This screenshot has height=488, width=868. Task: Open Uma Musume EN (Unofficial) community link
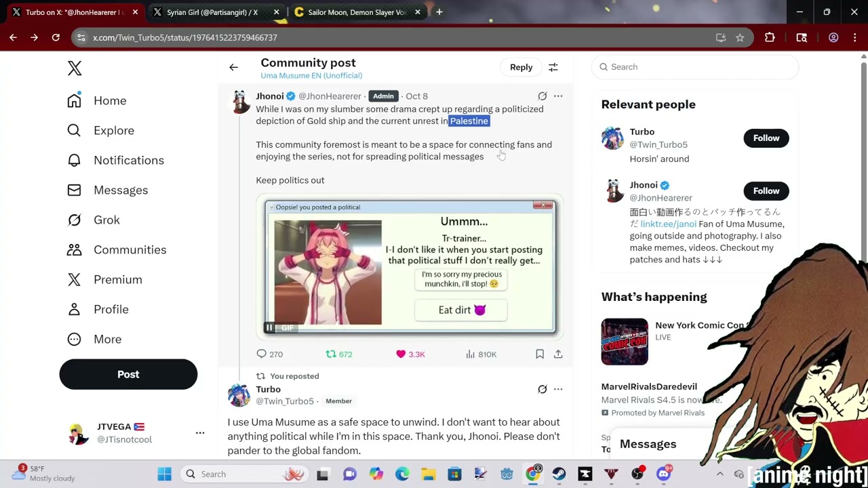[311, 75]
